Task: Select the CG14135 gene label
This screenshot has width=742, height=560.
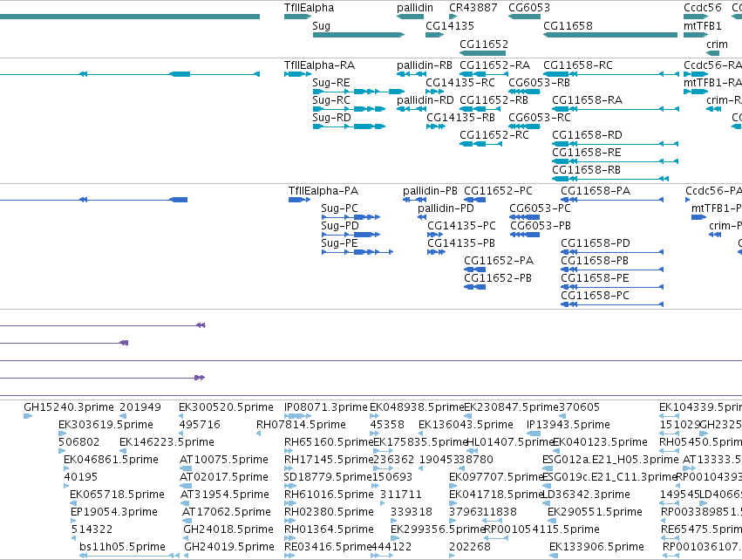Action: (450, 26)
